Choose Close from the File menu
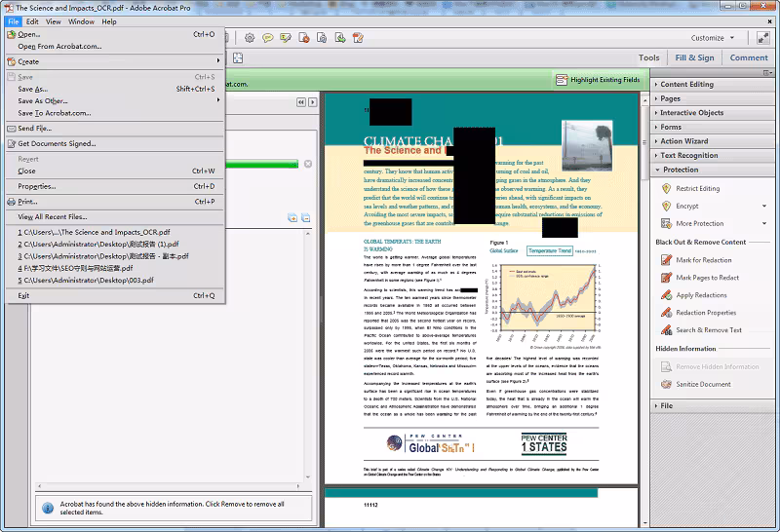Image resolution: width=780 pixels, height=532 pixels. [114, 171]
